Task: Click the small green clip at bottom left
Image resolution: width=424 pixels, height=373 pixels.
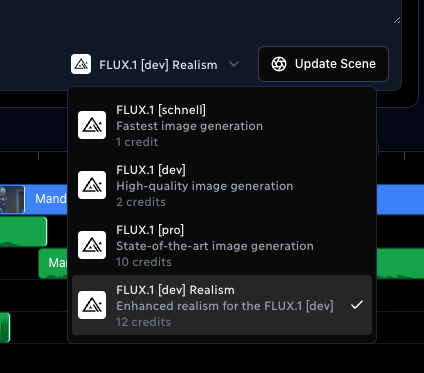Action: pyautogui.click(x=5, y=327)
